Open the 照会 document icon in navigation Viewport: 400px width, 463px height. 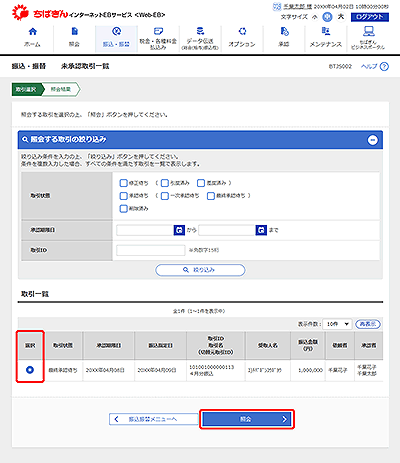point(74,32)
